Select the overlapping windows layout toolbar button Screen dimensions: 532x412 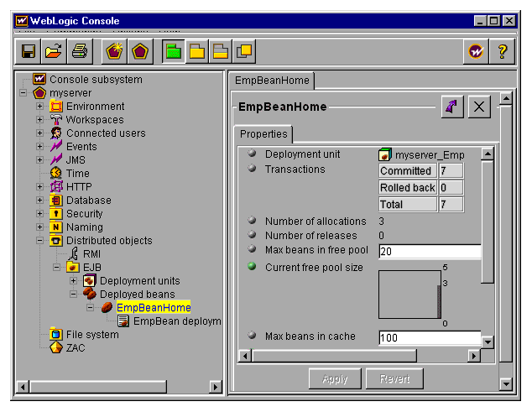244,51
